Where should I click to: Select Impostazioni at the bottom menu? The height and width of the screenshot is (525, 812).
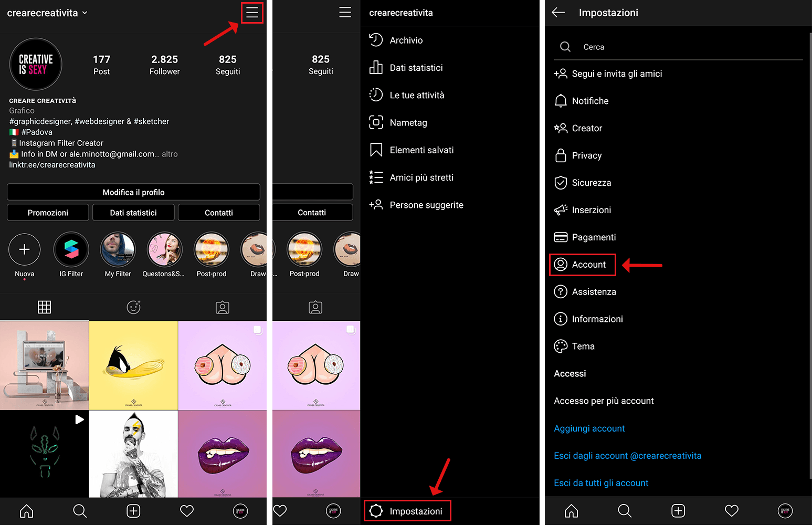click(407, 510)
